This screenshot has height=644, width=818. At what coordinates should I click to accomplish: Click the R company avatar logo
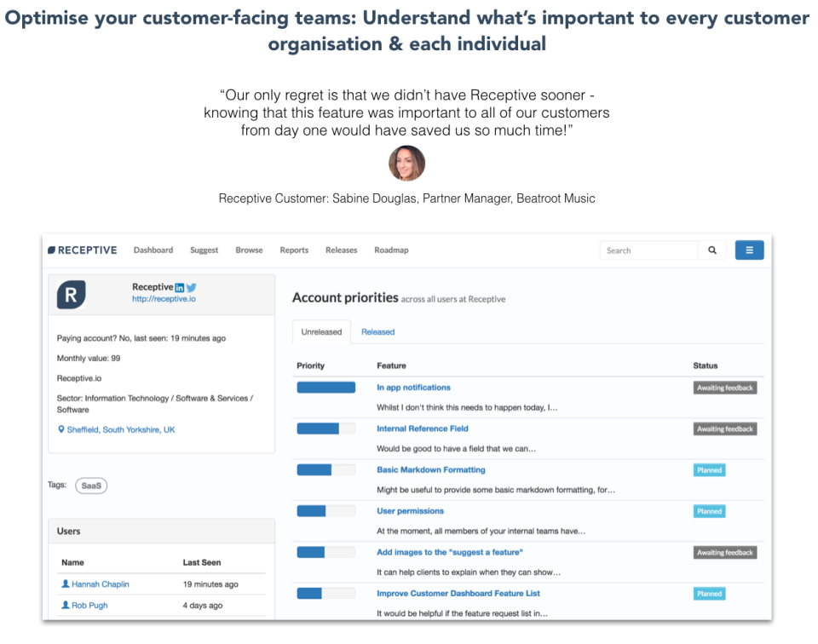point(72,295)
